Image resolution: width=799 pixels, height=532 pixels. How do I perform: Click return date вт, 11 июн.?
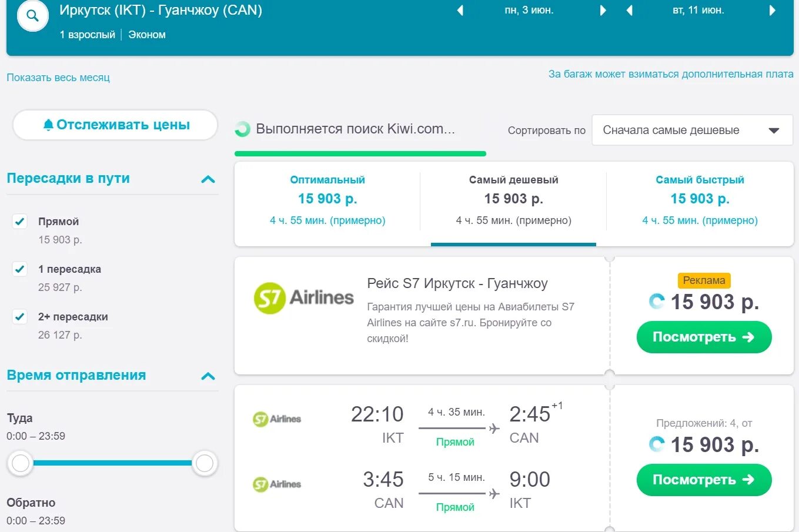pos(698,11)
